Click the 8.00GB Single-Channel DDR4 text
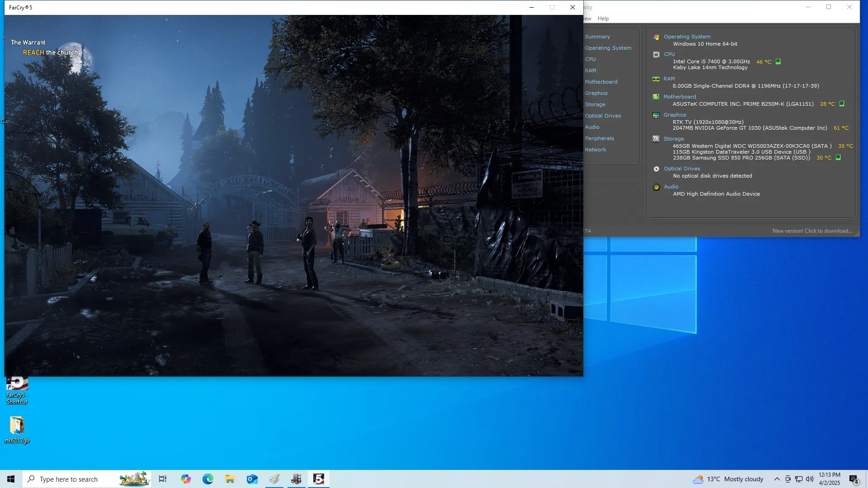 coord(745,86)
